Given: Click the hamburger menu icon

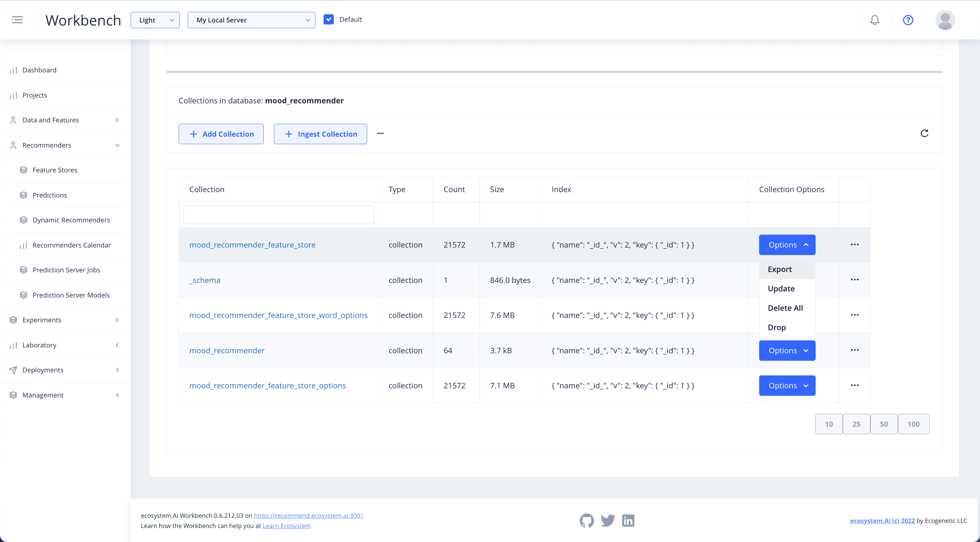Looking at the screenshot, I should (17, 20).
